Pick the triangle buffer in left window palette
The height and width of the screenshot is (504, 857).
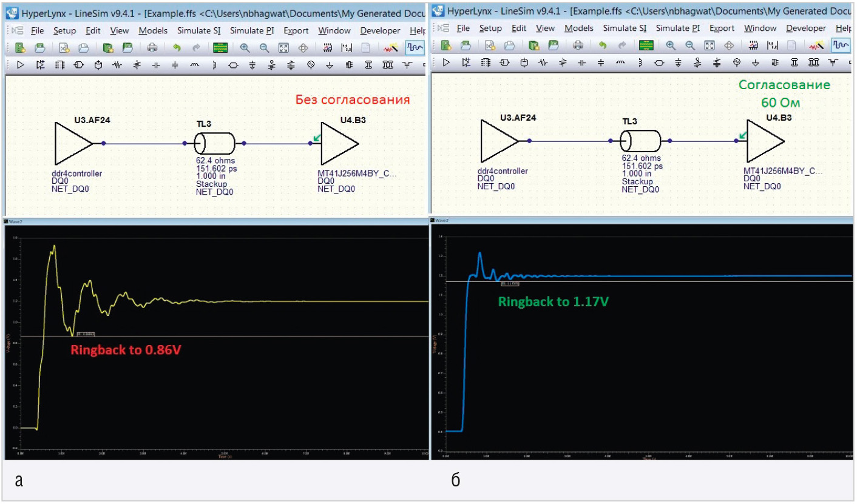[21, 64]
